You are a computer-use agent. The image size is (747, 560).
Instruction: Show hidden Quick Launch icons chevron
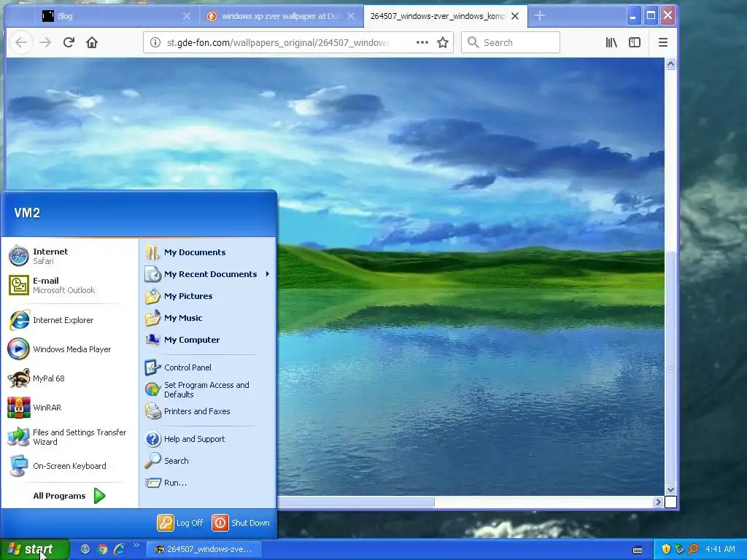click(136, 545)
